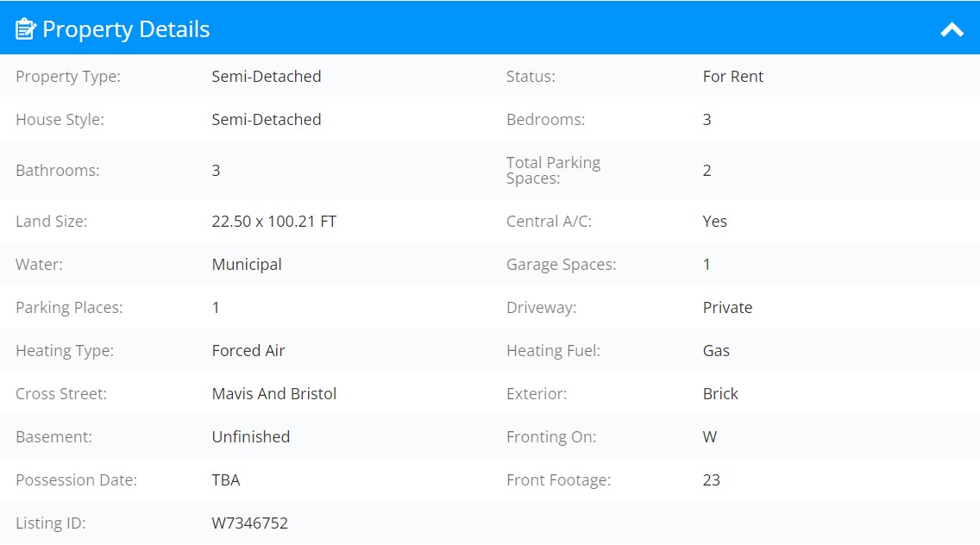This screenshot has width=980, height=545.
Task: Collapse the Property Details section chevron
Action: pos(952,29)
